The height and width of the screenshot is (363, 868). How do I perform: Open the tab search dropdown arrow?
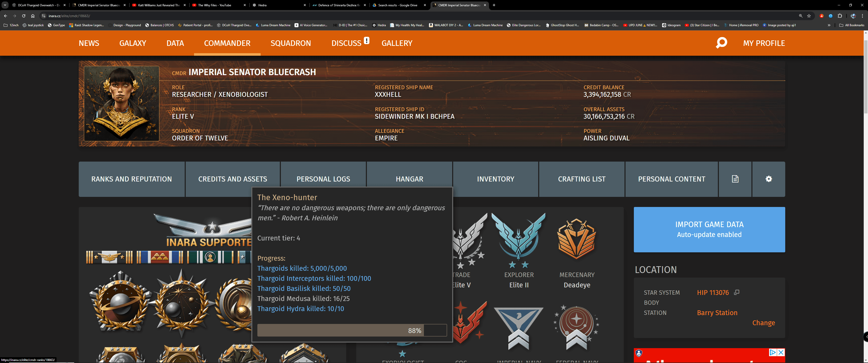5,5
